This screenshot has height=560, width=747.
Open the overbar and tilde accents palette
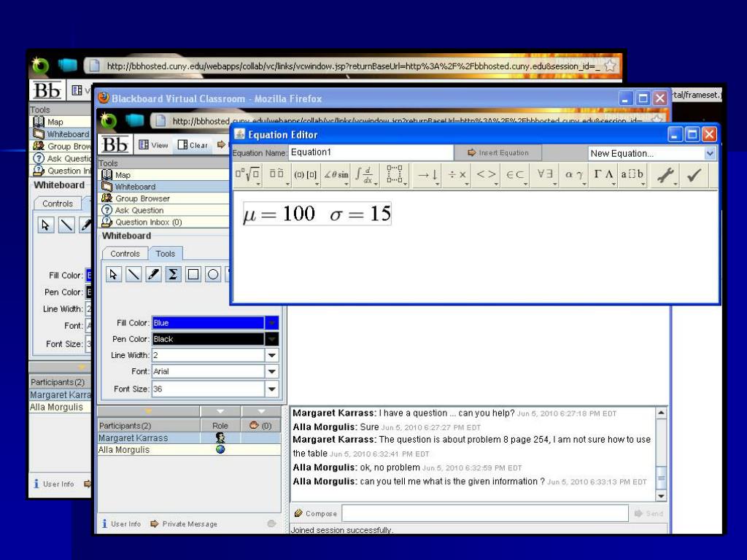276,175
